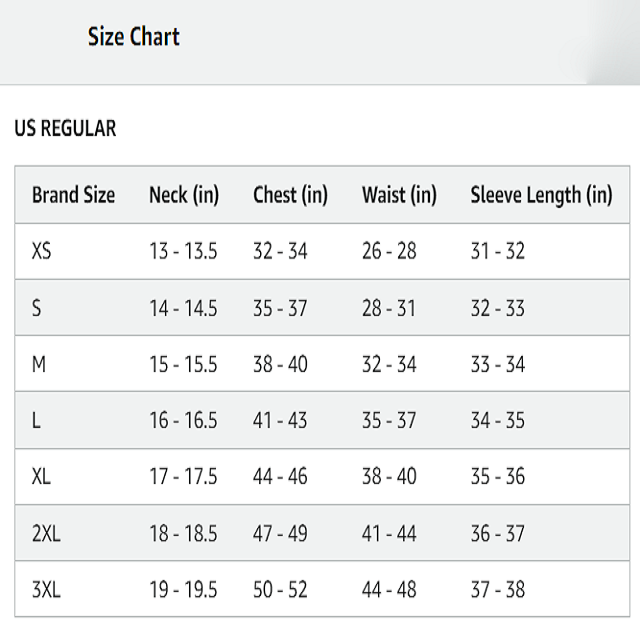Click the Size Chart heading
The image size is (640, 640).
tap(133, 38)
